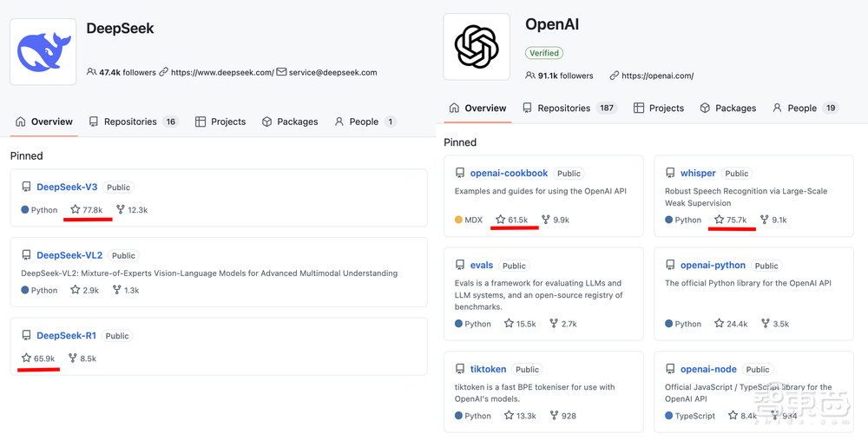This screenshot has height=441, width=868.
Task: View OpenAI's 91.1k followers
Action: pos(565,76)
